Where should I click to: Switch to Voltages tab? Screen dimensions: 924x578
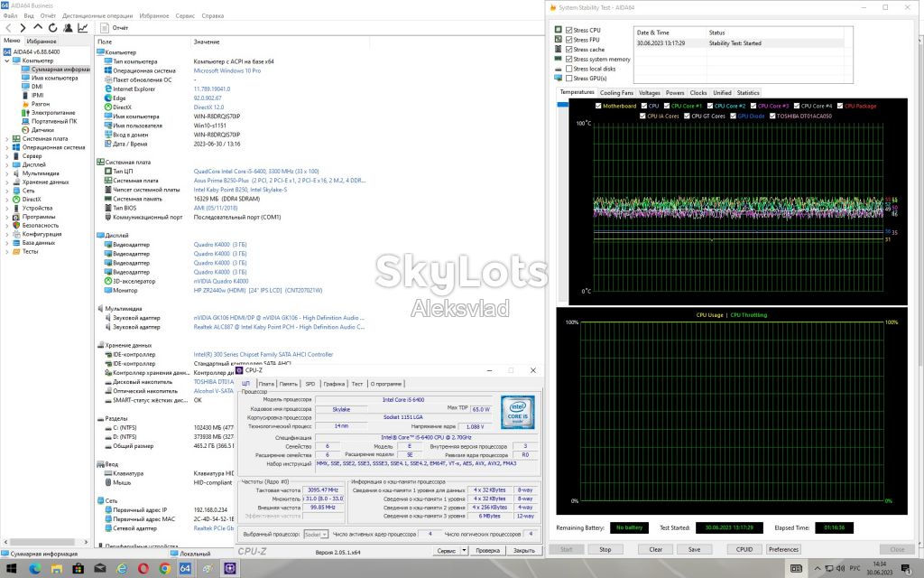coord(650,93)
